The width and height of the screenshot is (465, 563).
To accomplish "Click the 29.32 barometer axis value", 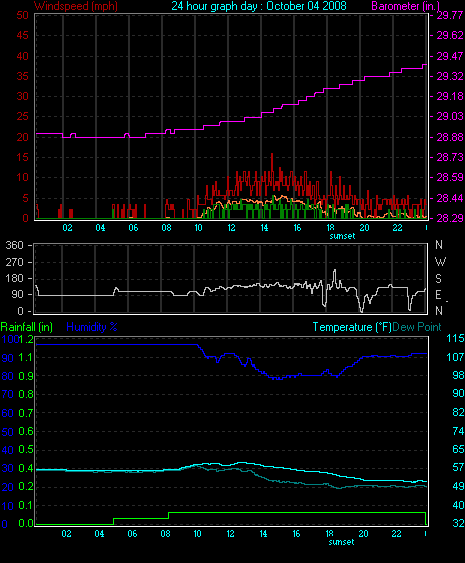I will coord(450,76).
